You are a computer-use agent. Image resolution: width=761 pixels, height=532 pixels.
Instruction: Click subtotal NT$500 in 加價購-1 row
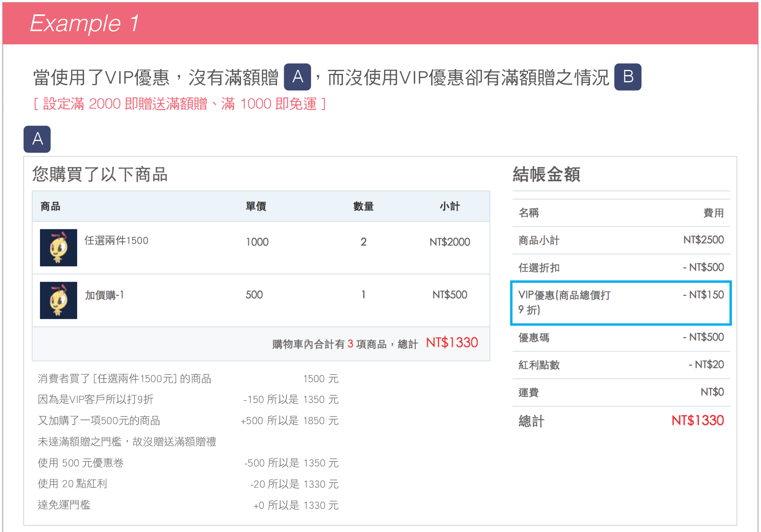450,295
